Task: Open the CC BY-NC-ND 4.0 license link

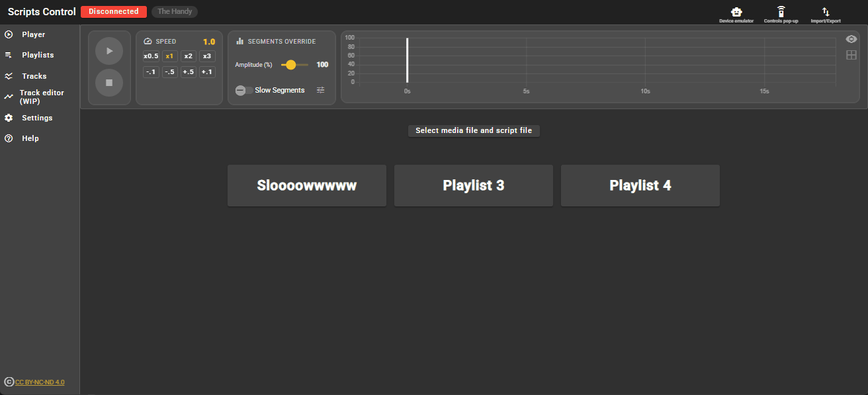Action: pyautogui.click(x=40, y=382)
